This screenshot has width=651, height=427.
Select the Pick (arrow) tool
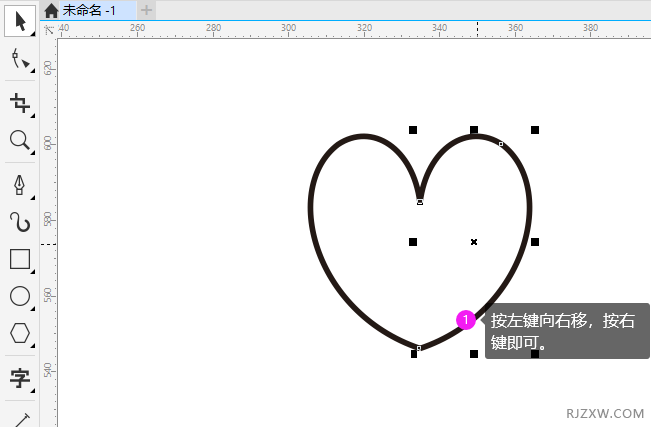tap(20, 21)
